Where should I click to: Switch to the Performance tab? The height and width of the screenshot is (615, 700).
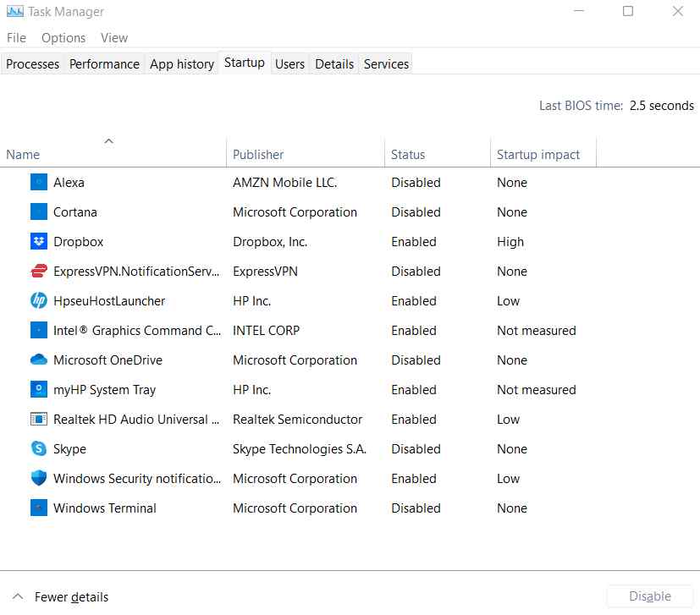104,63
